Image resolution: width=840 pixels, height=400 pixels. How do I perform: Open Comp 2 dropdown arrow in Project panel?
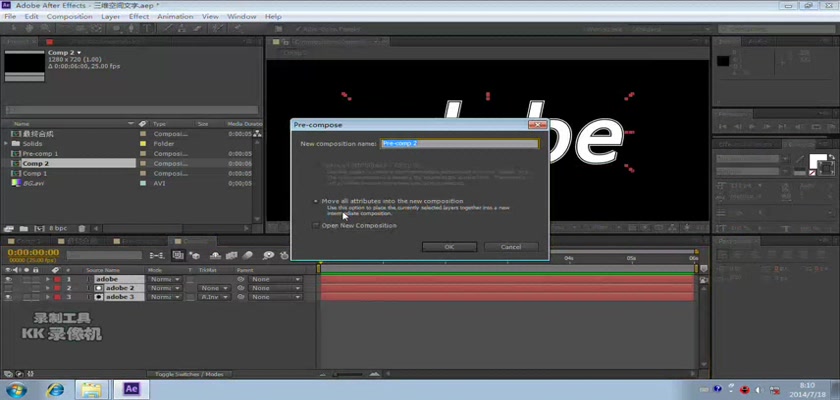[79, 52]
